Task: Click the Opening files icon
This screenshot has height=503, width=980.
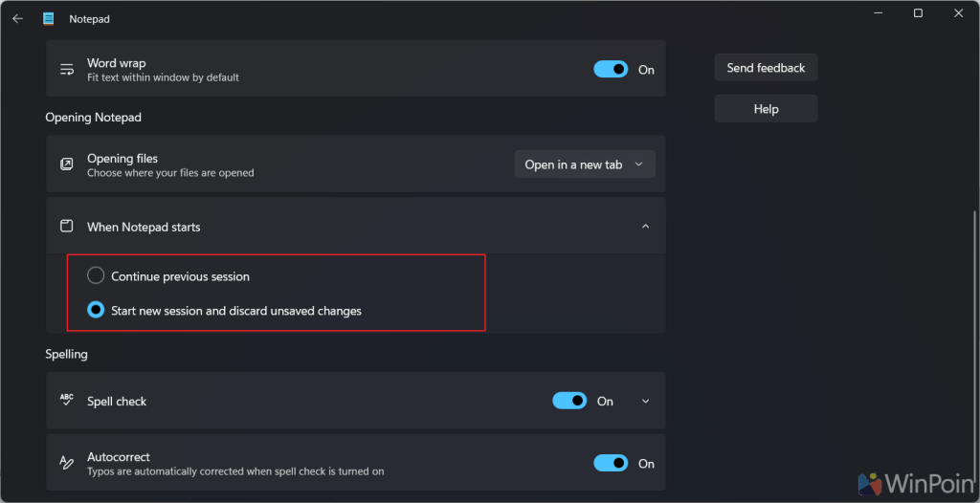Action: [x=67, y=164]
